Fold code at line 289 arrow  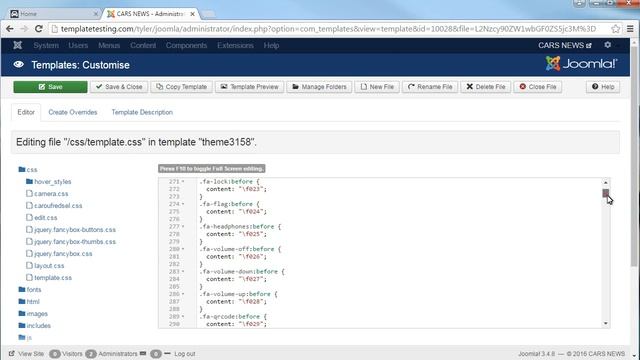(183, 316)
